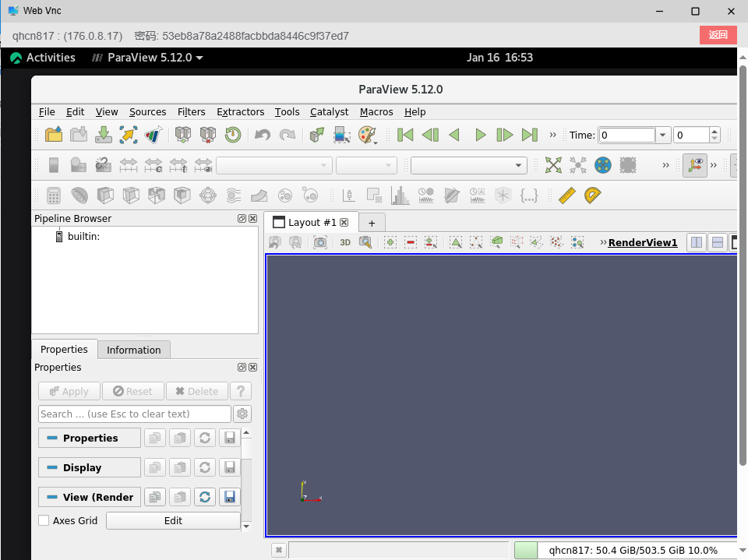This screenshot has width=748, height=560.
Task: Open the Sources menu
Action: point(147,111)
